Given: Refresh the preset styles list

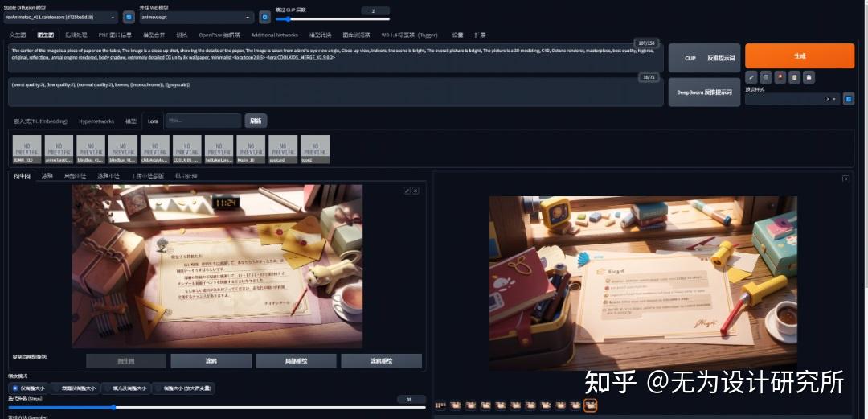Looking at the screenshot, I should point(848,99).
